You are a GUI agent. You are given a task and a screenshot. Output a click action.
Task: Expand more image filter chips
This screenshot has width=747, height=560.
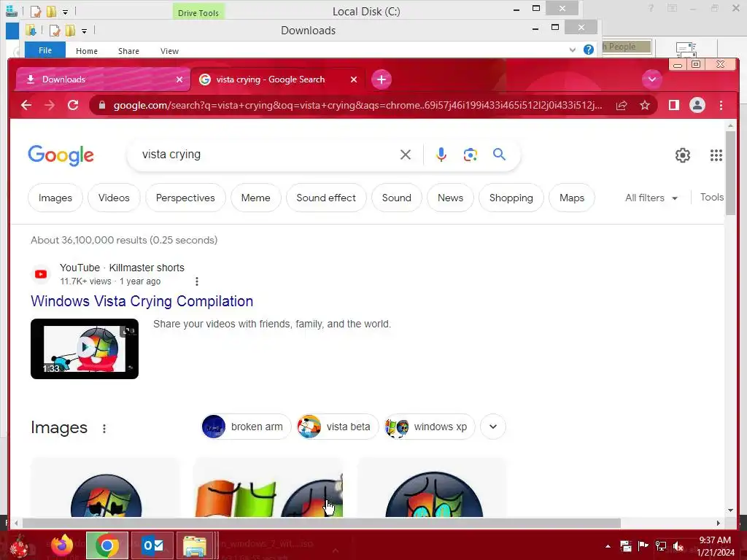coord(493,427)
